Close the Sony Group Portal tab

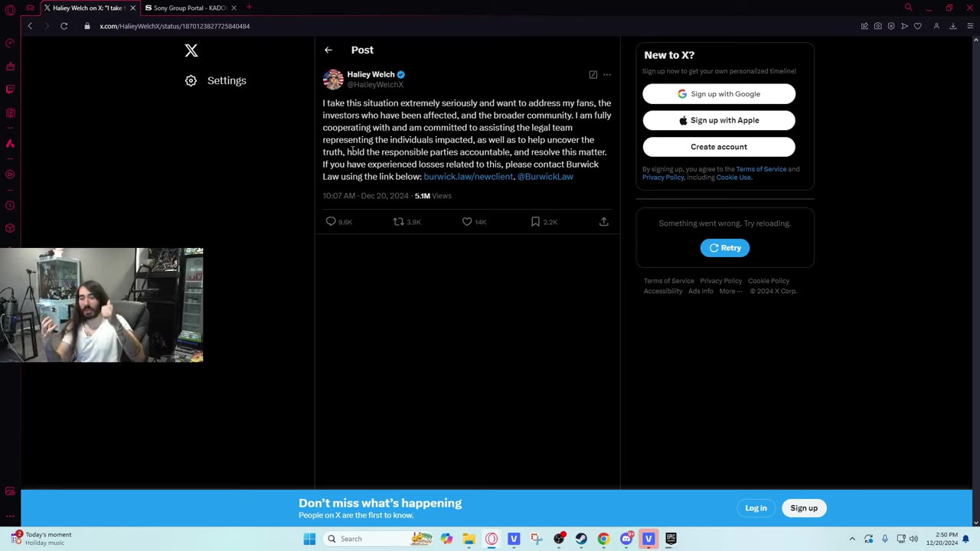234,8
